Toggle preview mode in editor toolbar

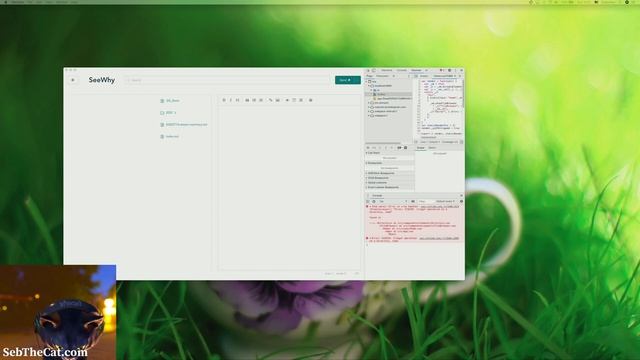pos(287,100)
